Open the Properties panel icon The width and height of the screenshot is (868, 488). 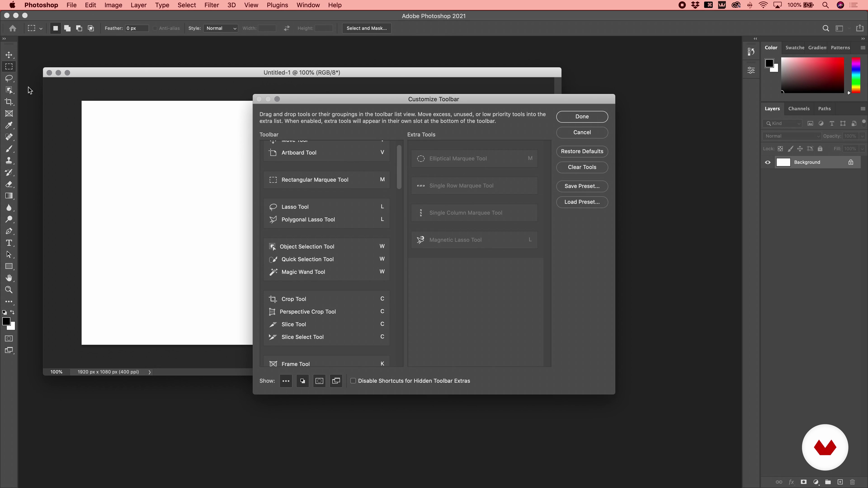[x=751, y=70]
